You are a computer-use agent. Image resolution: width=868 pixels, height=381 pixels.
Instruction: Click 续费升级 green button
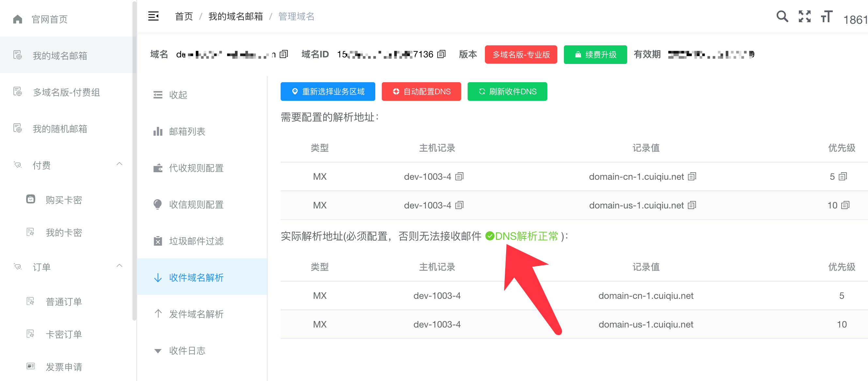click(595, 54)
